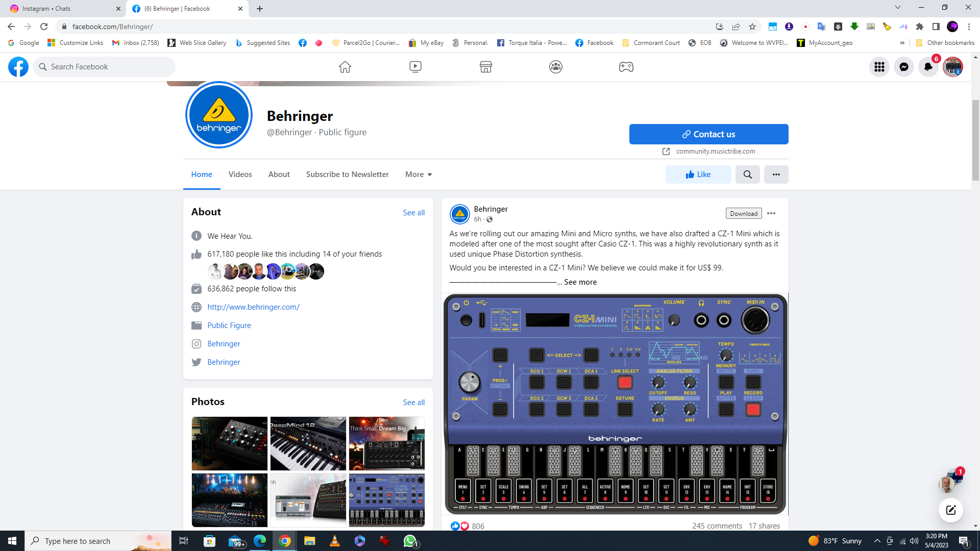Image resolution: width=980 pixels, height=551 pixels.
Task: Open Subscribe to Newsletter tab
Action: 347,174
